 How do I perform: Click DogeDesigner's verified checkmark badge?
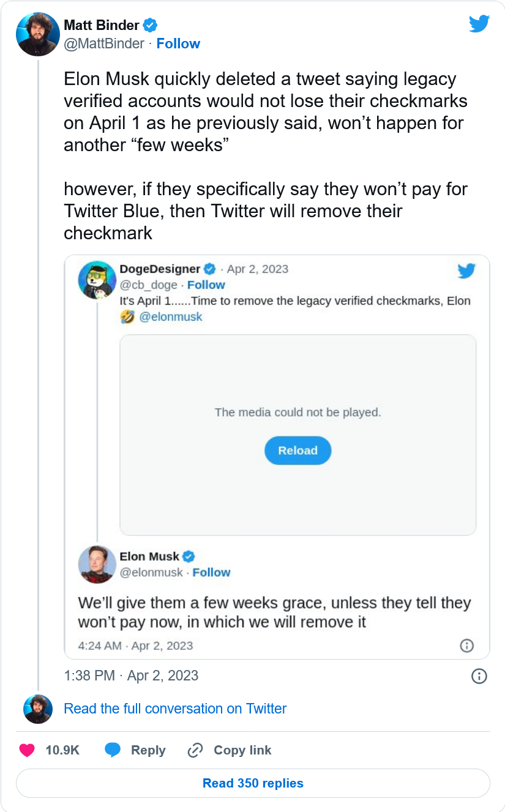pos(210,269)
